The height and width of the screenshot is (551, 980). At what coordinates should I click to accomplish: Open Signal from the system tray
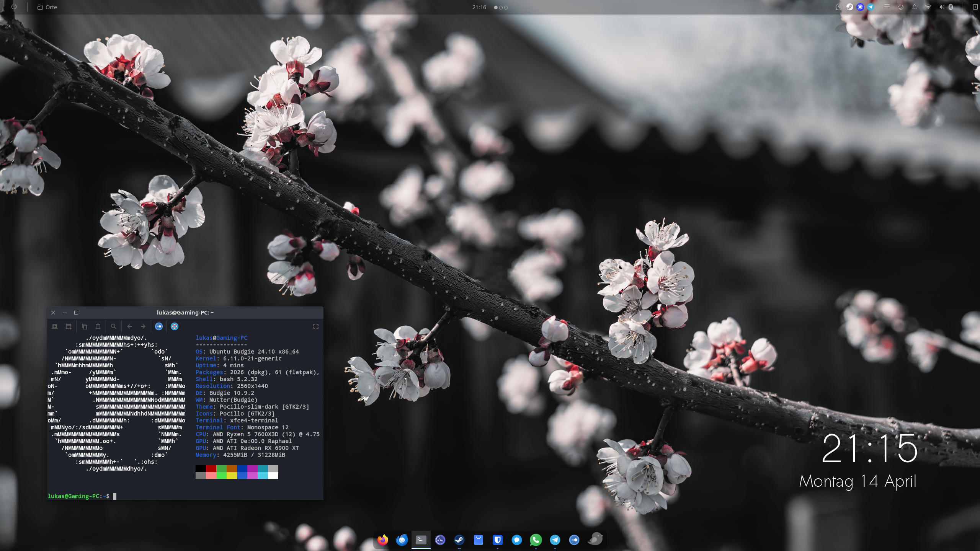click(860, 7)
